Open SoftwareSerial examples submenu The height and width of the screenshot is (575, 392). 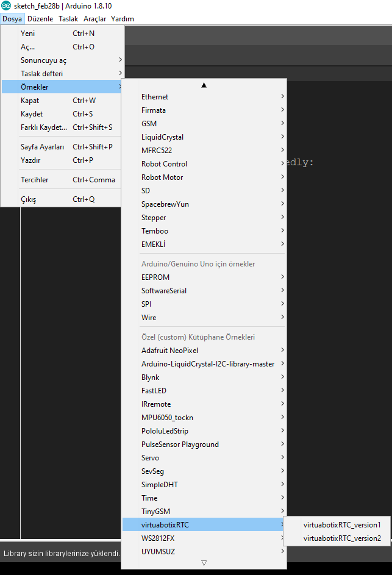204,291
